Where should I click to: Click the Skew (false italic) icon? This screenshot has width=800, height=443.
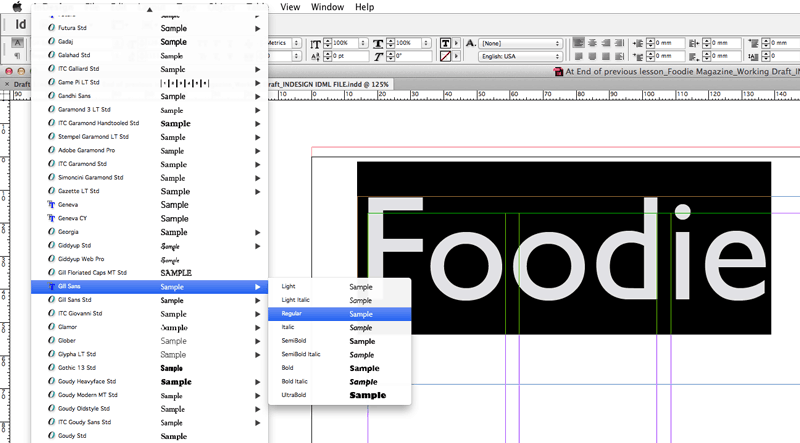click(x=378, y=56)
